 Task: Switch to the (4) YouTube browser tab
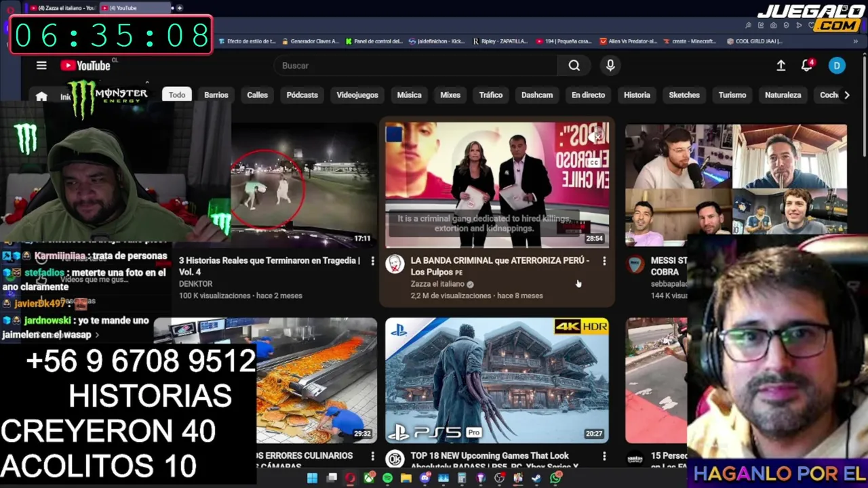click(134, 8)
